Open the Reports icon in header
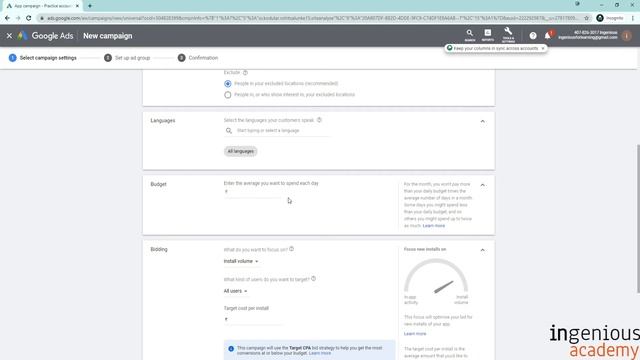The width and height of the screenshot is (640, 360). click(488, 35)
